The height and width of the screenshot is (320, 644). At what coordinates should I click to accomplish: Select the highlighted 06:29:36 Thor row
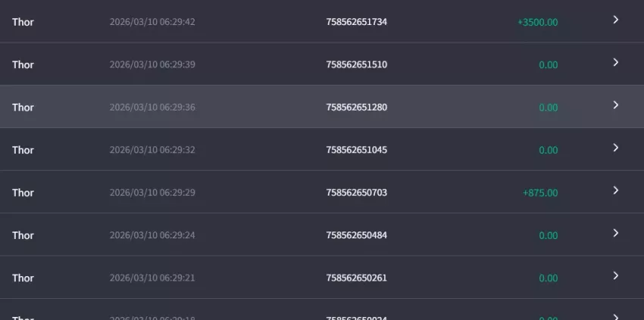(x=322, y=107)
